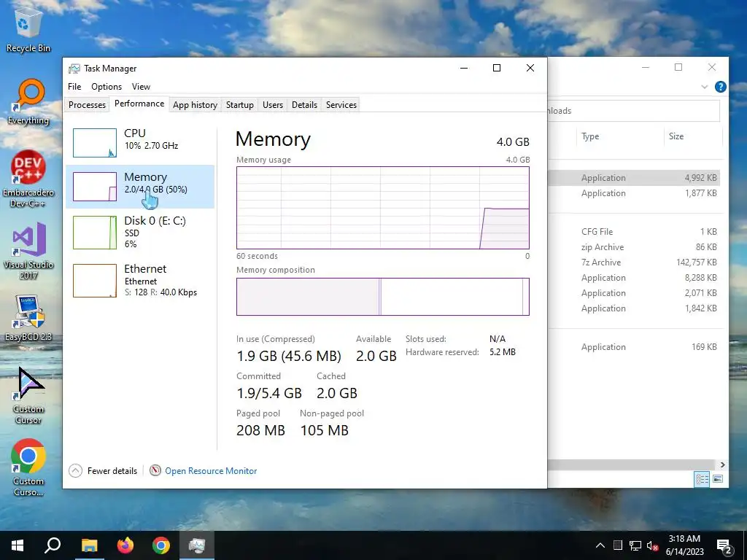Viewport: 747px width, 560px height.
Task: Click the Windows Start button
Action: pos(18,545)
